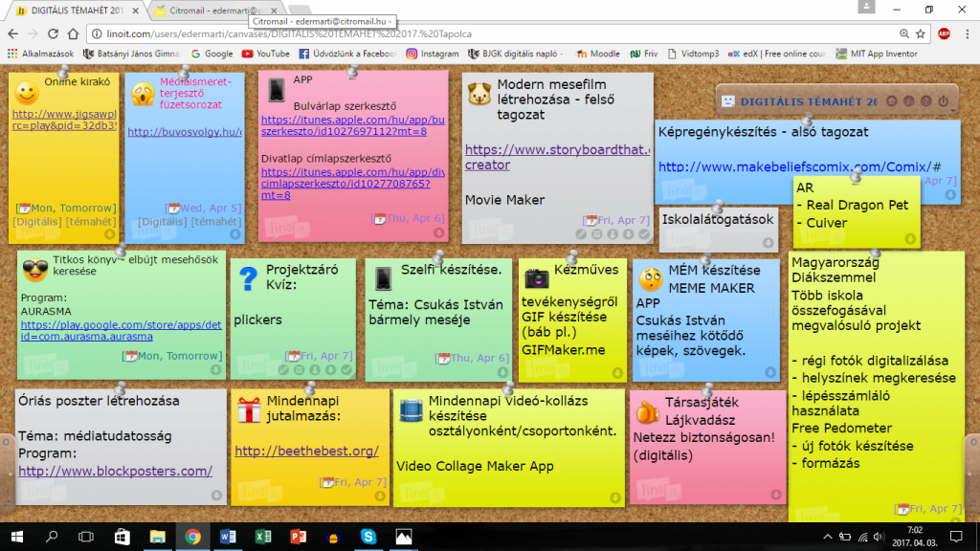Open Chrome's three-dot menu

click(x=967, y=33)
